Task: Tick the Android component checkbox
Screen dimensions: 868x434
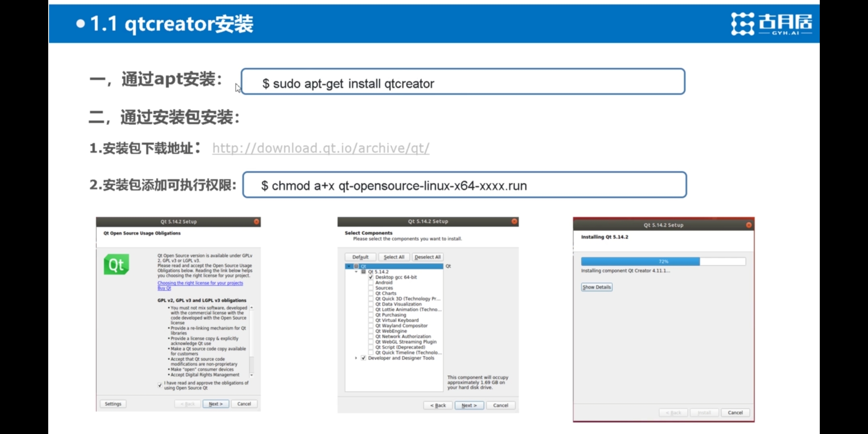Action: [371, 283]
